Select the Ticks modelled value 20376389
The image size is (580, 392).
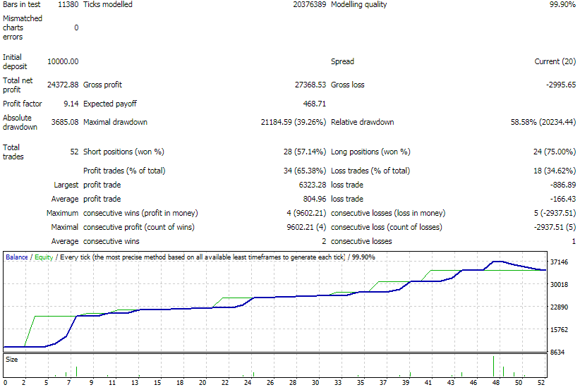[309, 5]
